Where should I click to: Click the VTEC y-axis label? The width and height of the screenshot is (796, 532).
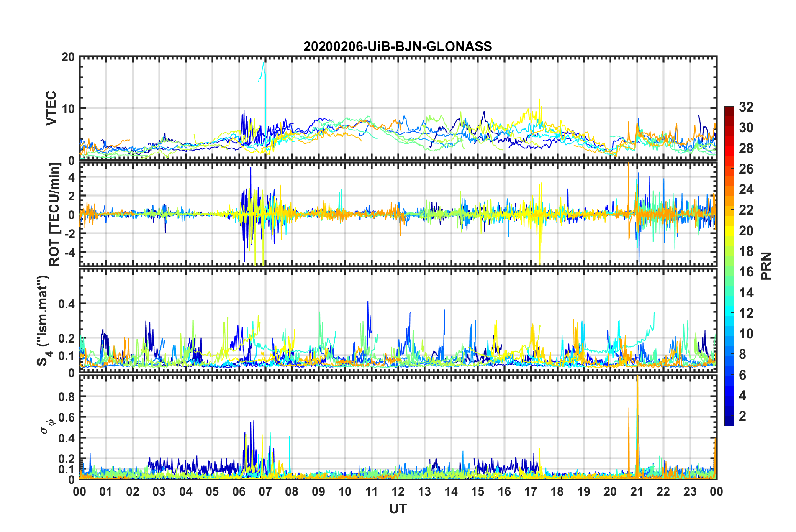[51, 108]
